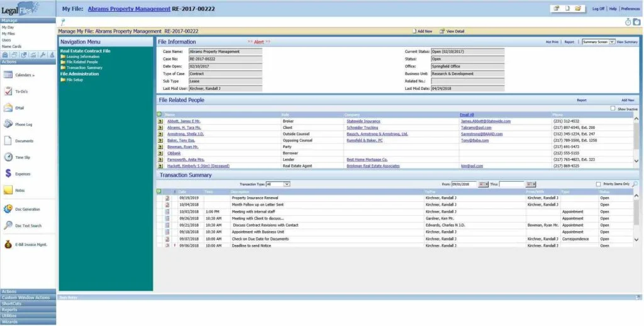Click the folder-with-clock icon at top right
This screenshot has width=644, height=326.
click(x=636, y=22)
